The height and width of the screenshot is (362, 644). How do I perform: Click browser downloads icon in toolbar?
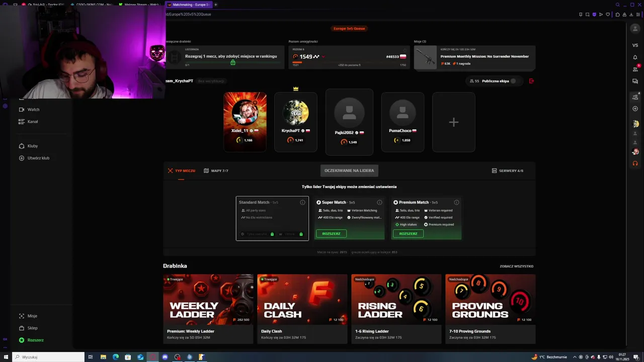pyautogui.click(x=631, y=14)
